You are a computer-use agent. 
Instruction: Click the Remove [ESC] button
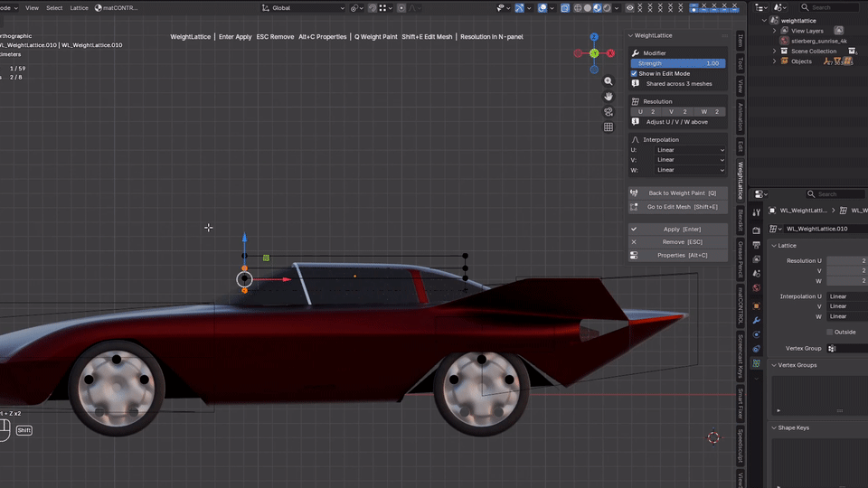pos(677,242)
